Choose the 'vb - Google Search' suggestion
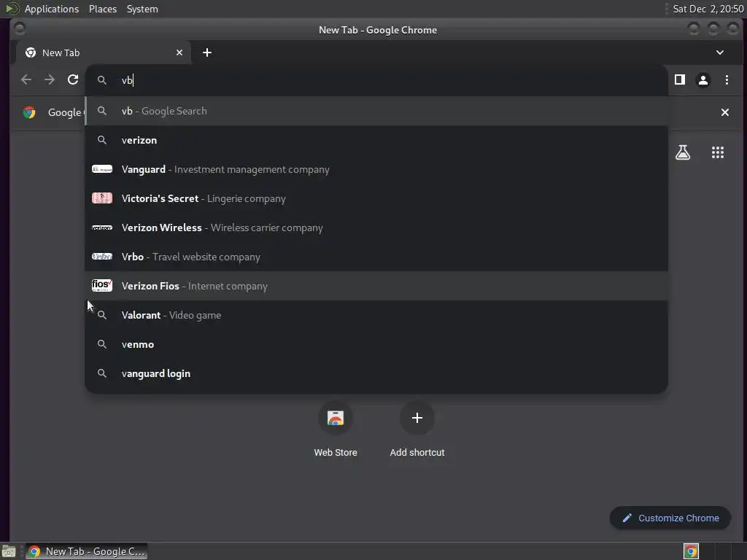 [376, 111]
